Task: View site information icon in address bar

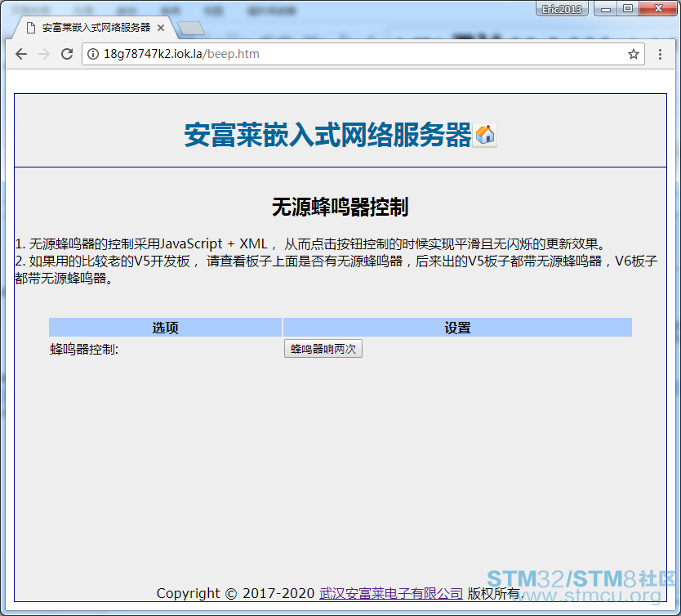Action: coord(92,54)
